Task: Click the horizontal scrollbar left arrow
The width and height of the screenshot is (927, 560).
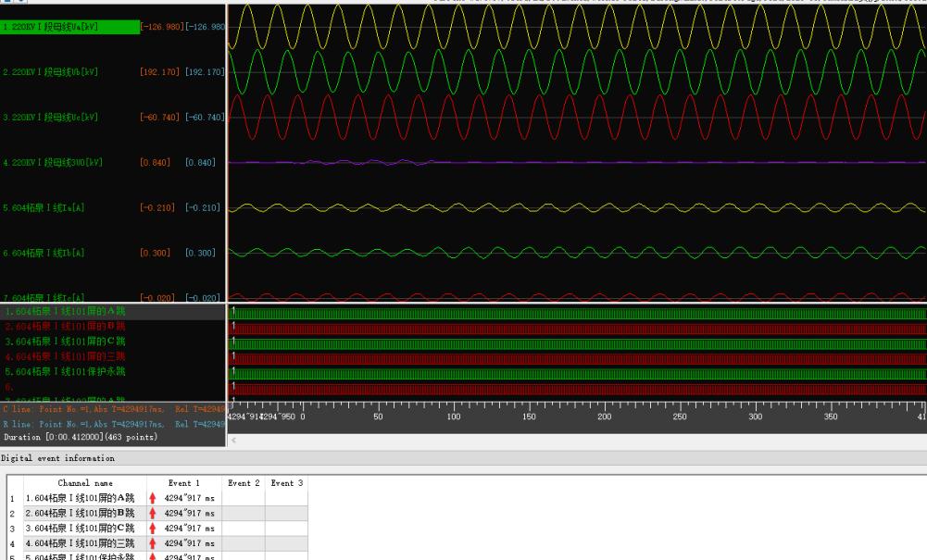Action: 232,441
